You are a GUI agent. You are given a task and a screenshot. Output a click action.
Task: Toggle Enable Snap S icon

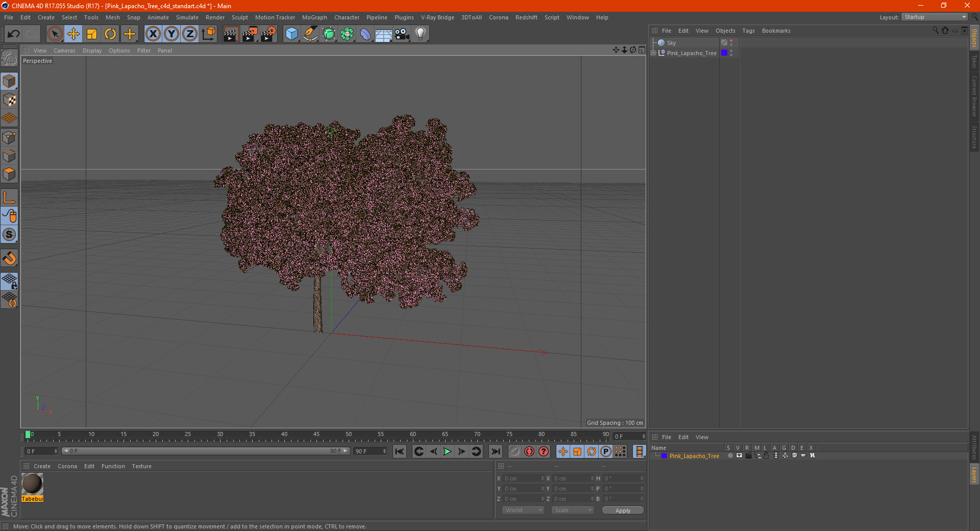click(x=9, y=234)
